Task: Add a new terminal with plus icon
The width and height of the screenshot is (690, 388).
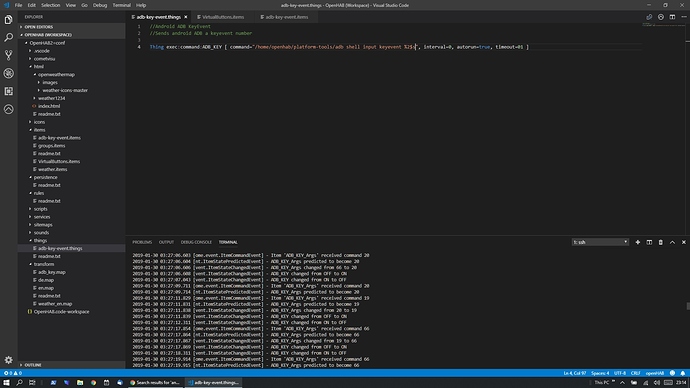Action: point(638,242)
